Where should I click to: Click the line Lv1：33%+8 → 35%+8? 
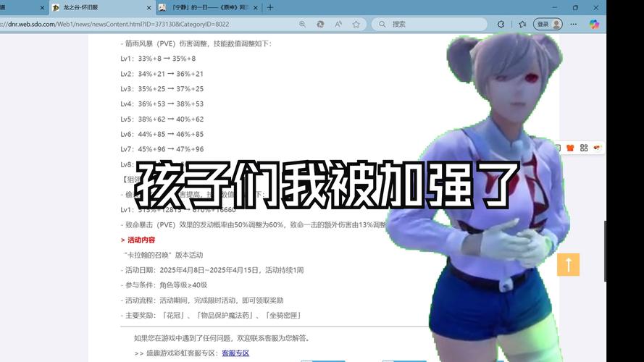[x=158, y=59]
